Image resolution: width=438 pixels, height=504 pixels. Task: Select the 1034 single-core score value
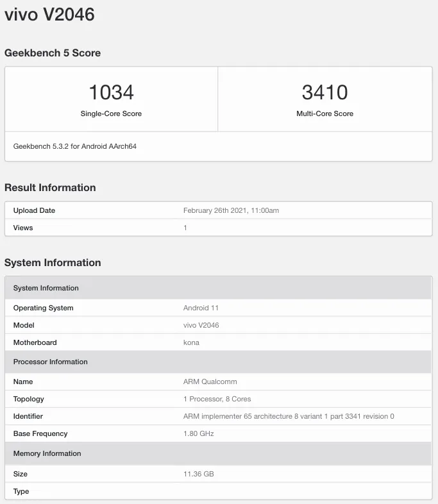pyautogui.click(x=111, y=92)
